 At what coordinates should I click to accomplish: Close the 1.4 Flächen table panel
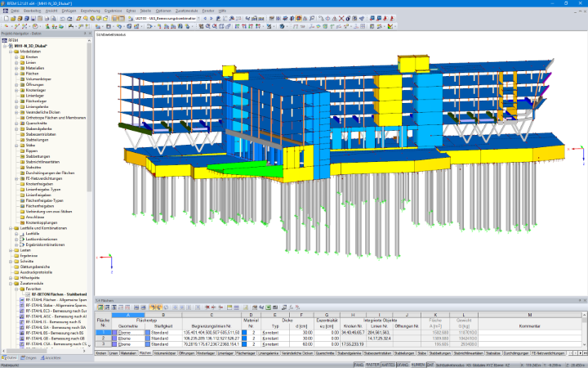[584, 300]
